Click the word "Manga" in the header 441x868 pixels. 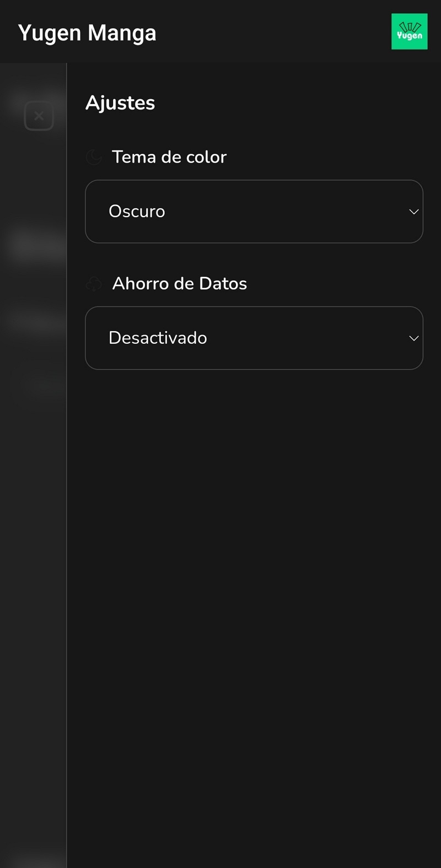tap(122, 33)
